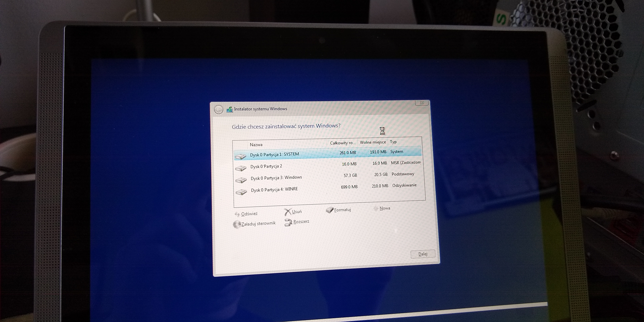This screenshot has height=322, width=644.
Task: Click the 193.0 MB free space cell
Action: point(378,152)
